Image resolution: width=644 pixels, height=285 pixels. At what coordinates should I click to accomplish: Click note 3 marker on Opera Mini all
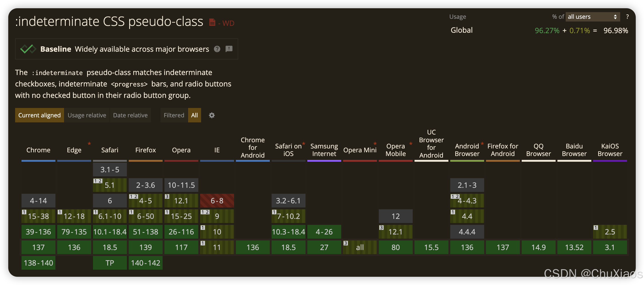tap(346, 243)
